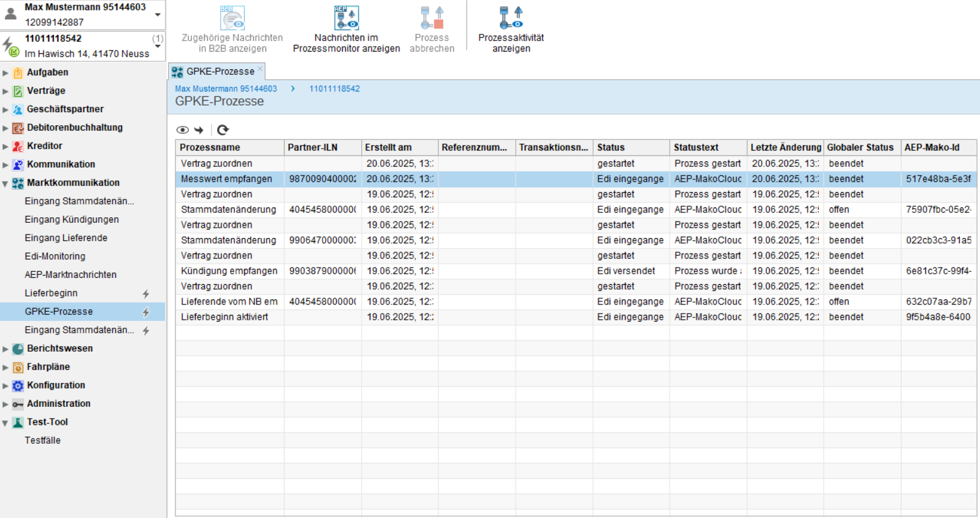Image resolution: width=980 pixels, height=518 pixels.
Task: Click lightning icon next to Lieferbeginn
Action: point(146,294)
